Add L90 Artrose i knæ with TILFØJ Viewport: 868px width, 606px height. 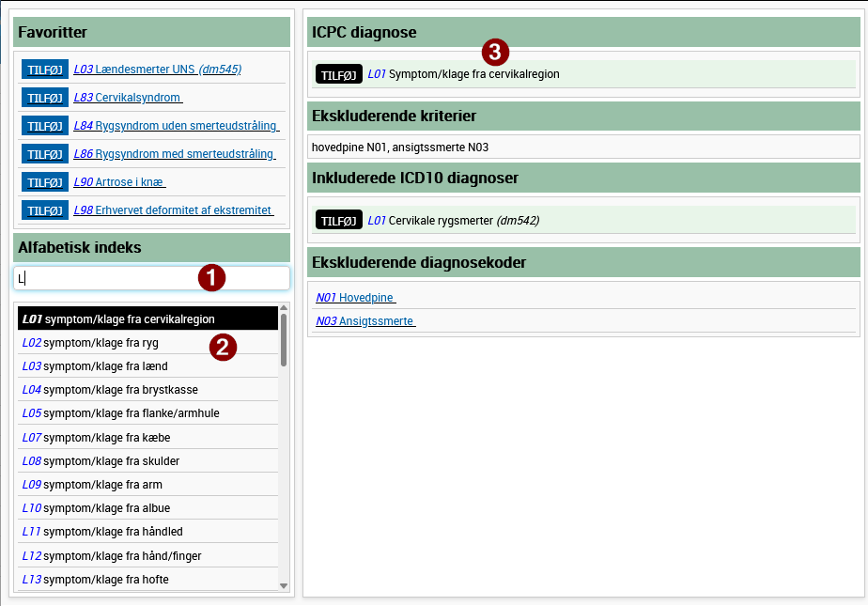pyautogui.click(x=45, y=182)
